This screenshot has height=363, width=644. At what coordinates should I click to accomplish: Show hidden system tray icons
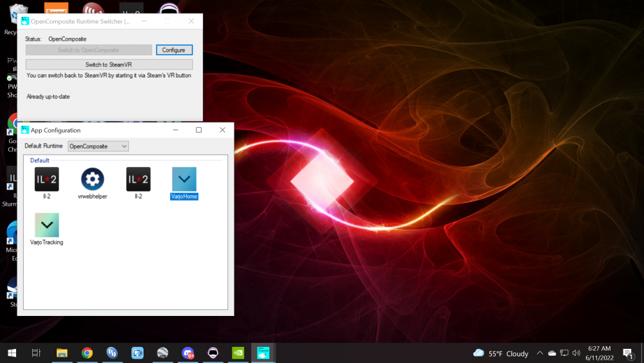coord(540,353)
